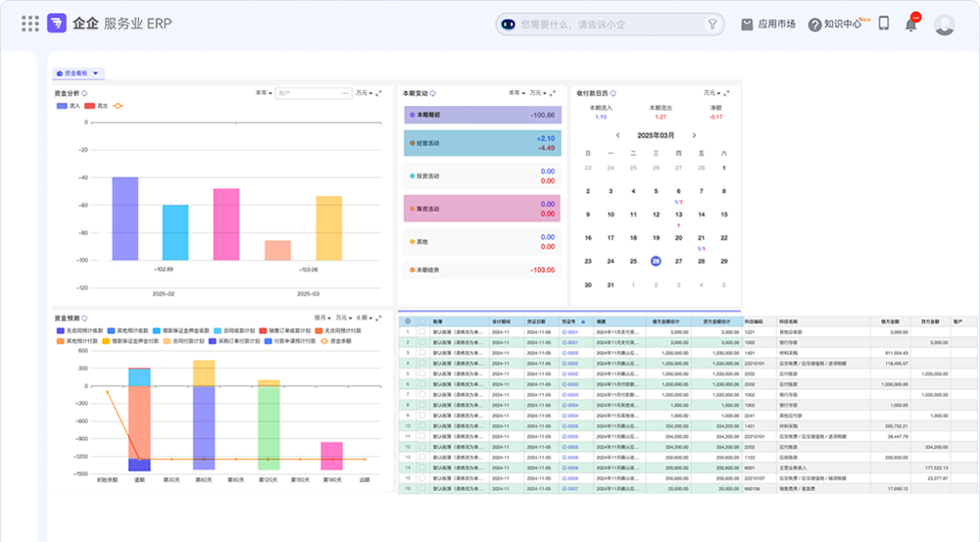Tick the header select-all checkbox in table

(422, 321)
